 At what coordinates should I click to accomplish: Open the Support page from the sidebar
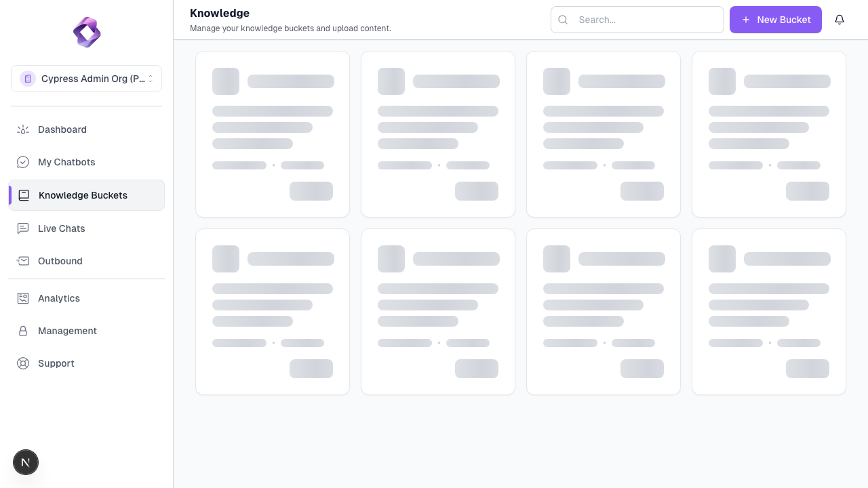pyautogui.click(x=56, y=363)
